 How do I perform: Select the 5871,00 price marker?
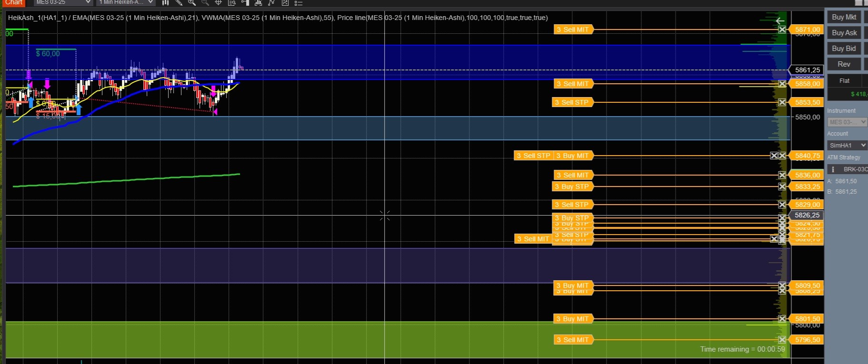click(x=807, y=30)
